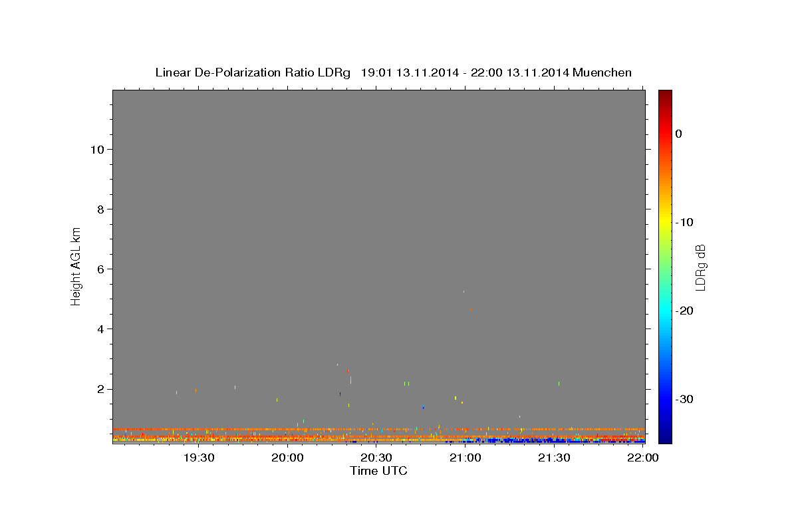Click the 'LDRg dB' colorbar title
Image resolution: width=798 pixels, height=532 pixels.
pyautogui.click(x=700, y=267)
